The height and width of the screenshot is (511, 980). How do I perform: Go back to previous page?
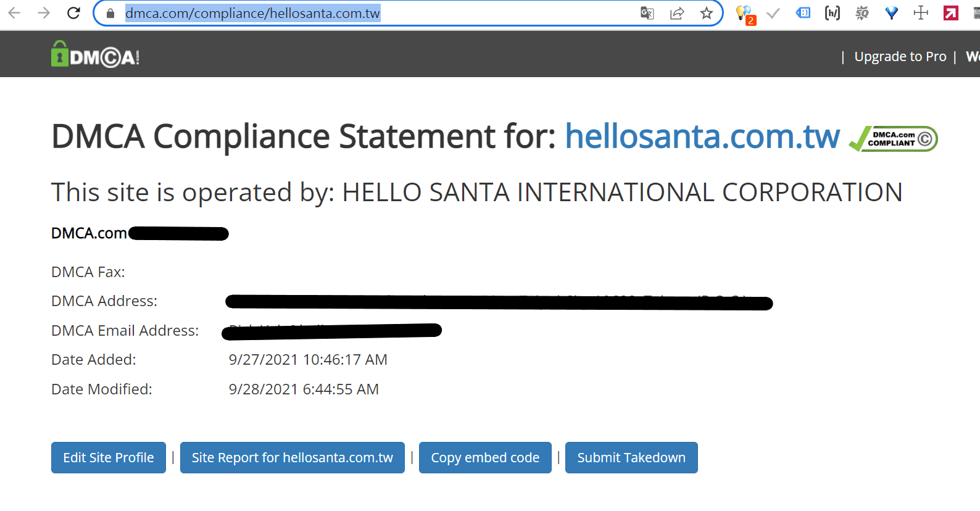click(x=14, y=13)
